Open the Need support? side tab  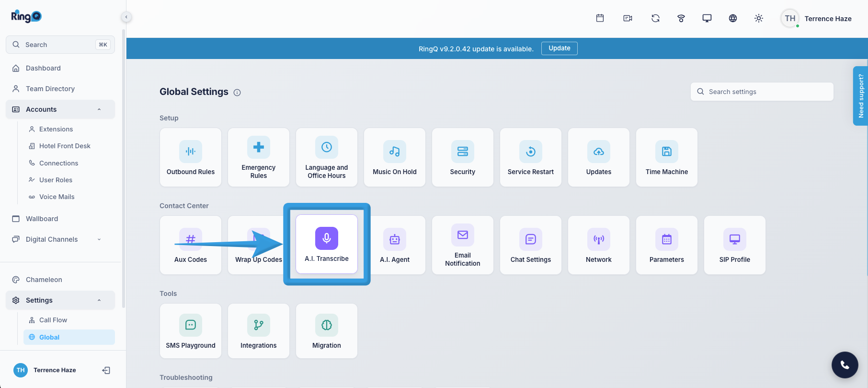[860, 96]
